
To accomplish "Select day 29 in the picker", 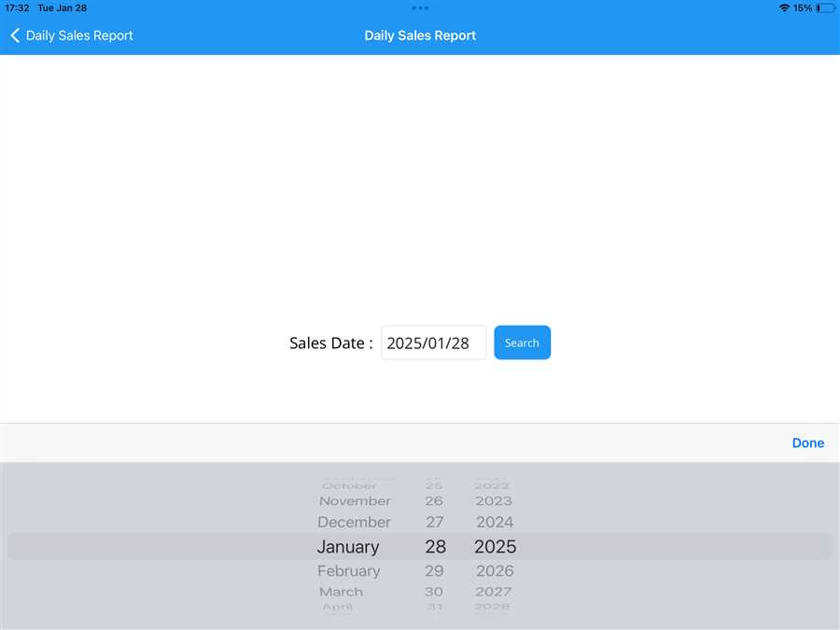I will pos(435,570).
